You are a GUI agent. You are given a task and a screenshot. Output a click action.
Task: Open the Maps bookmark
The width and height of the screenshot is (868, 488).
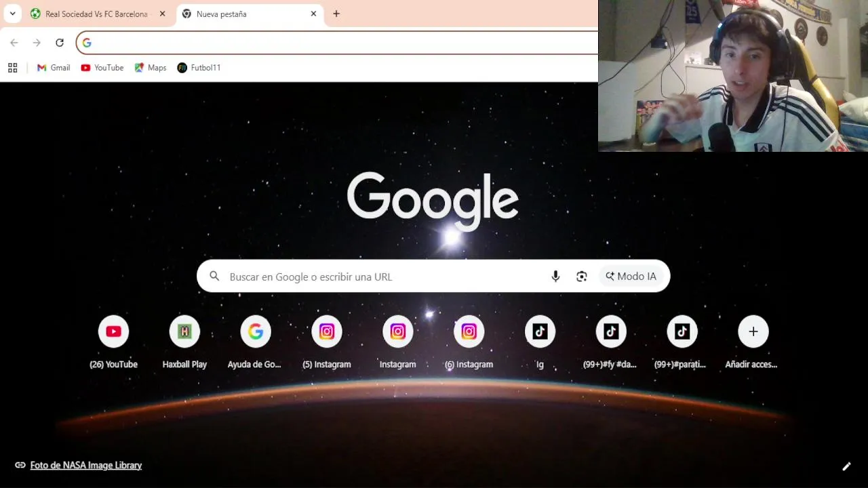pyautogui.click(x=151, y=68)
